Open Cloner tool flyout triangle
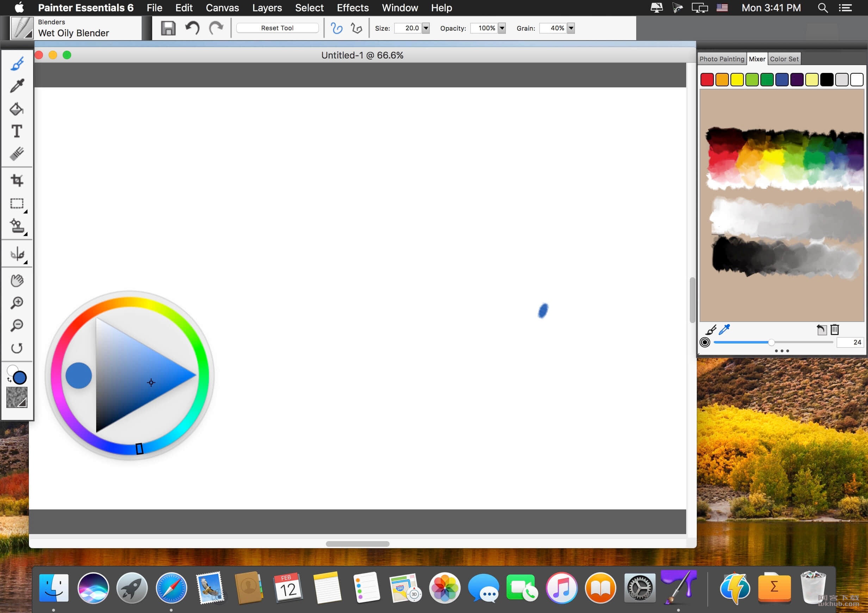The image size is (868, 613). [26, 235]
